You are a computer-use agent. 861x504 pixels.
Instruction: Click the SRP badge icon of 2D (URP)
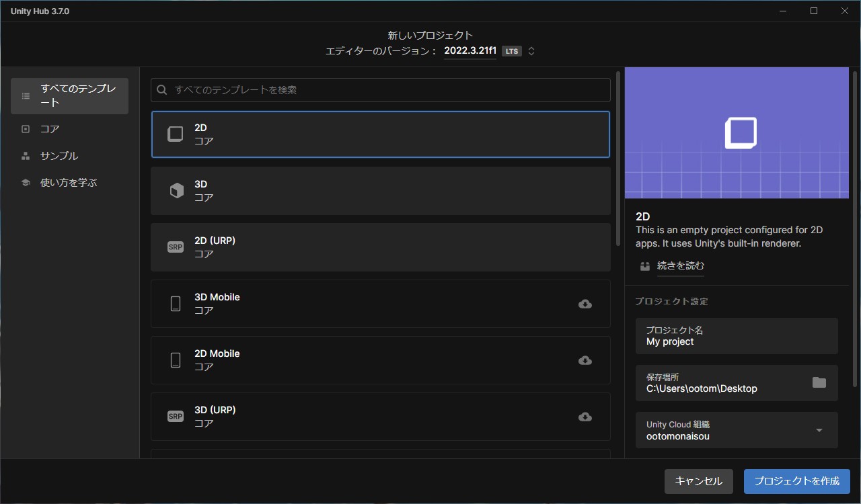(175, 247)
